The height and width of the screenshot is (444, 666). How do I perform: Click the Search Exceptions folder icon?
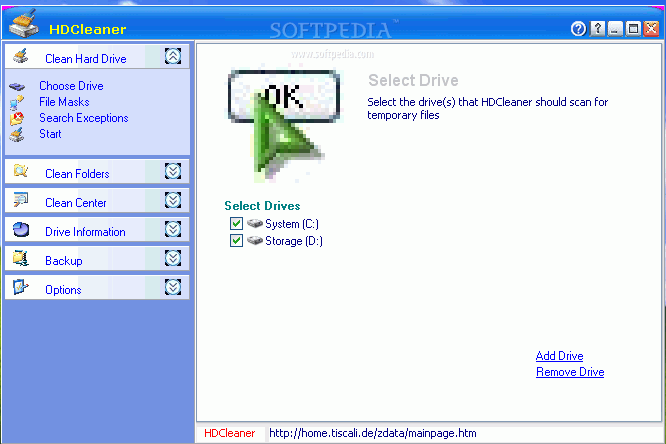[x=17, y=118]
